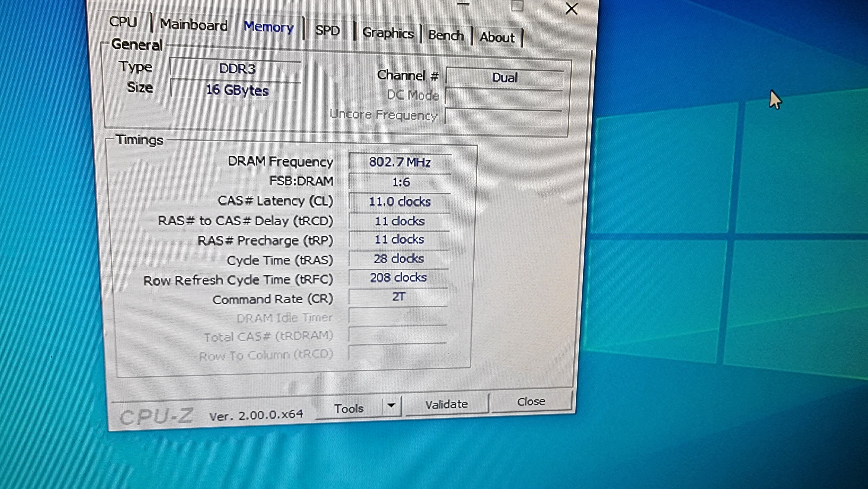Go to the About tab
868x489 pixels.
(x=497, y=37)
